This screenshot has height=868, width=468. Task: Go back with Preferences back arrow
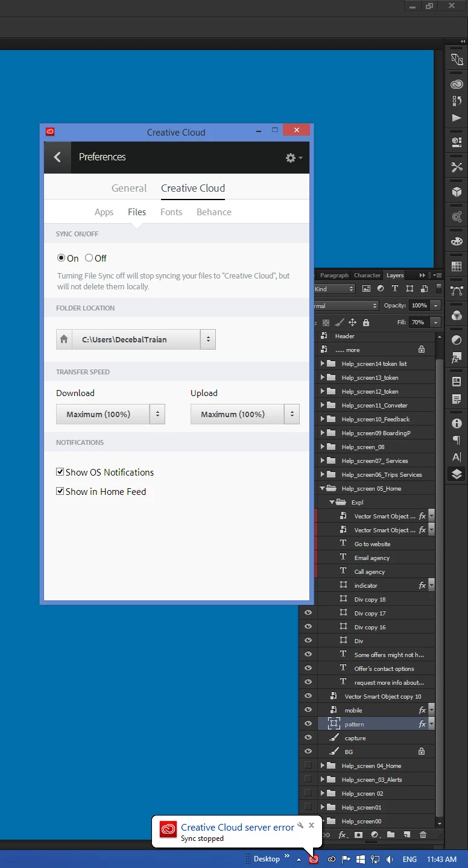point(57,157)
